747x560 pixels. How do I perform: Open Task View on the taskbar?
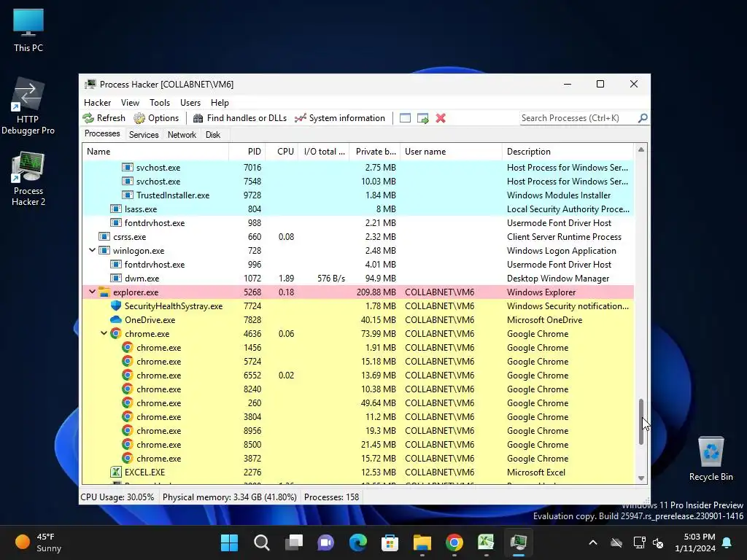[x=294, y=542]
